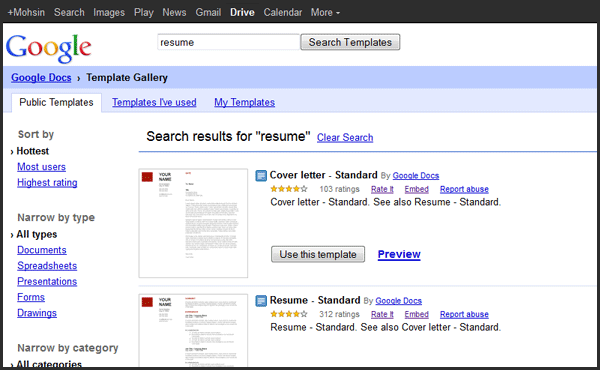
Task: Narrow results to Spreadsheets
Action: (x=47, y=266)
